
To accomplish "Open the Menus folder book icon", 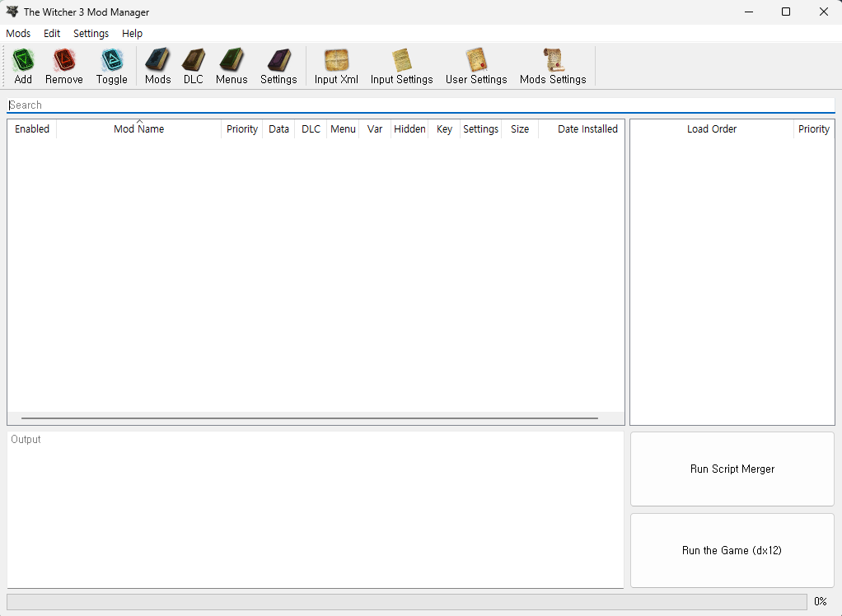I will pos(232,60).
